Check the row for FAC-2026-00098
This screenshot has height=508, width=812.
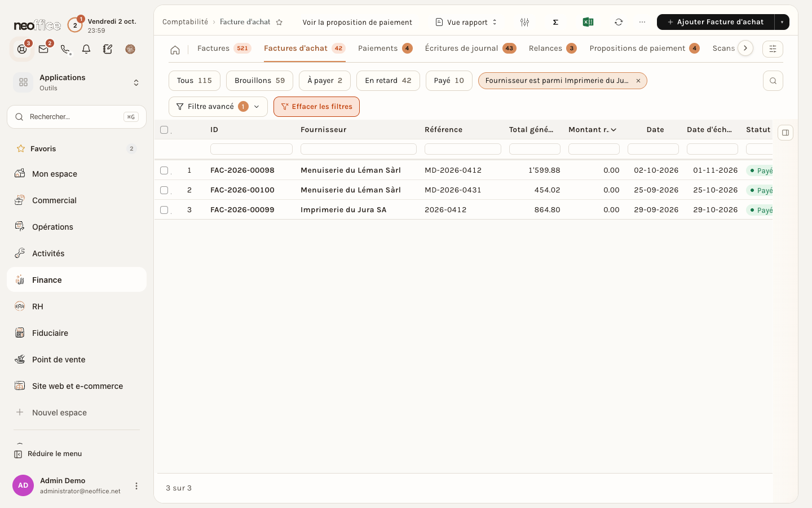tap(164, 170)
